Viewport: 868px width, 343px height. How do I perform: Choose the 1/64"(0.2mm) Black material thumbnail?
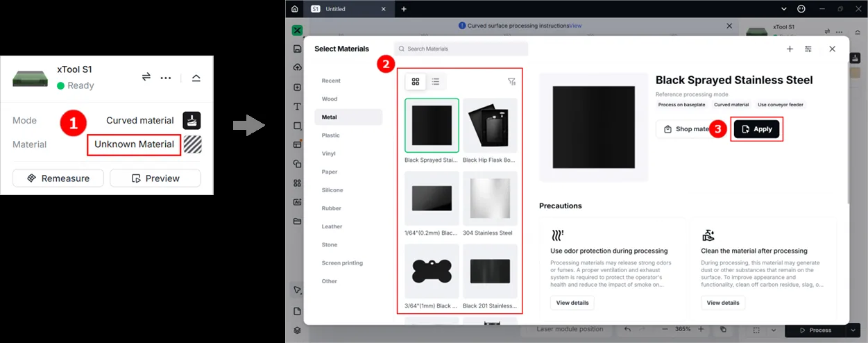point(432,198)
